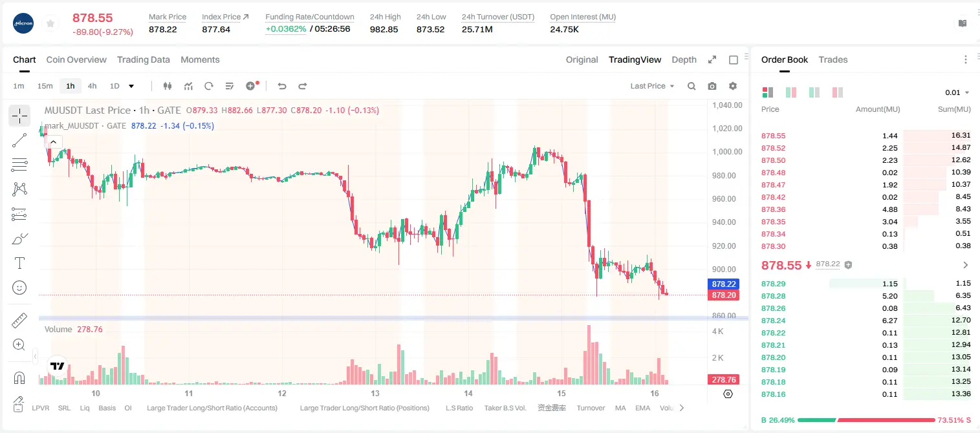
Task: Expand the 1D timeframe dropdown arrow
Action: (x=131, y=86)
